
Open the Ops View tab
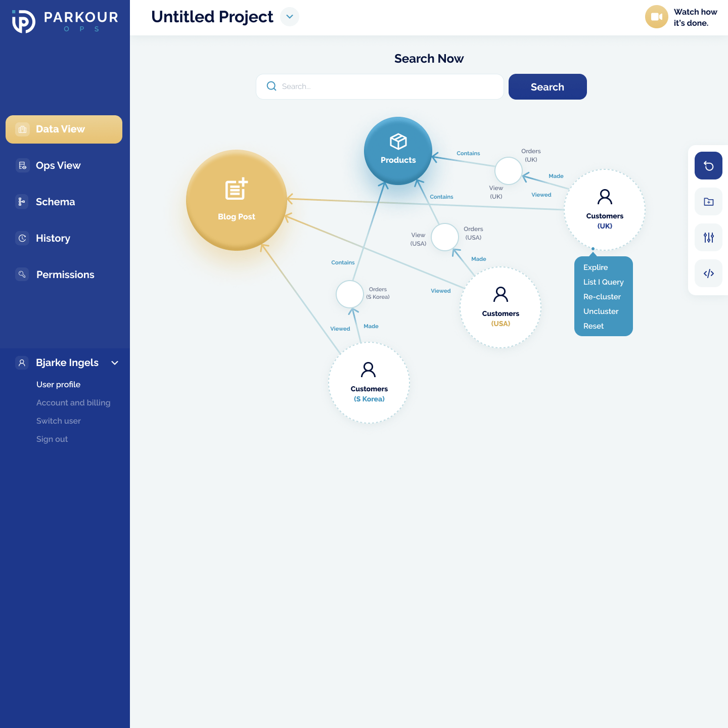point(58,166)
